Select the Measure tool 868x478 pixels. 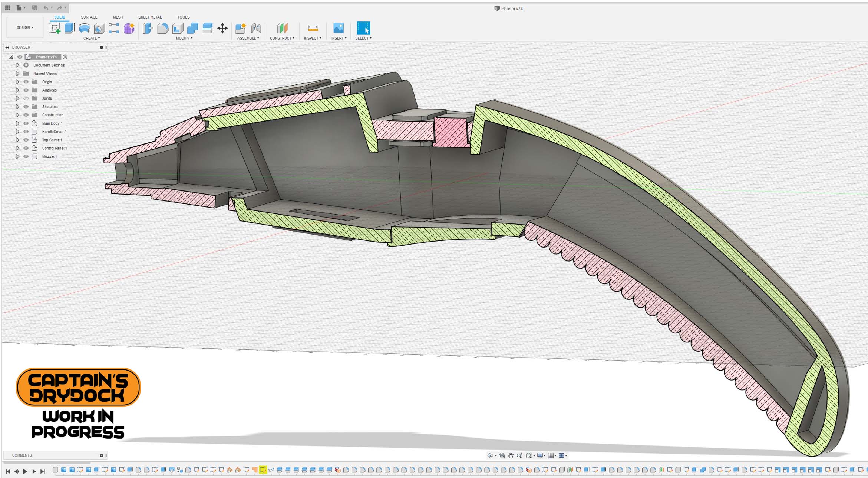pos(313,28)
